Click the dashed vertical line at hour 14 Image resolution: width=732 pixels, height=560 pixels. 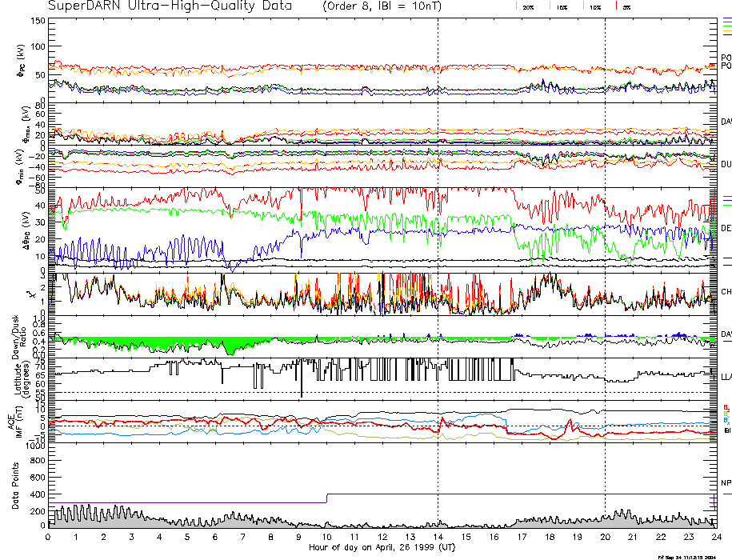tap(438, 240)
